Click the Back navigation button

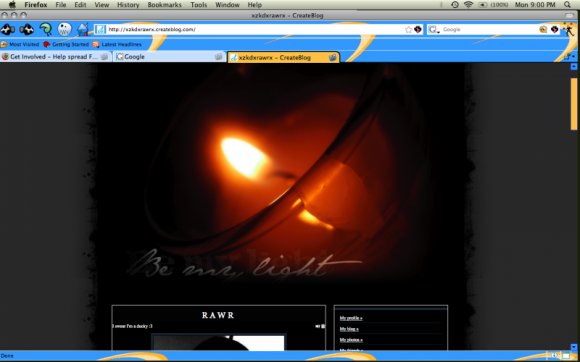(7, 29)
